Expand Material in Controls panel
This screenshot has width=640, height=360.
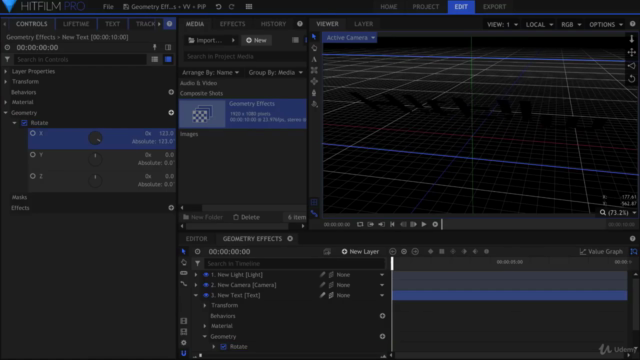6,102
